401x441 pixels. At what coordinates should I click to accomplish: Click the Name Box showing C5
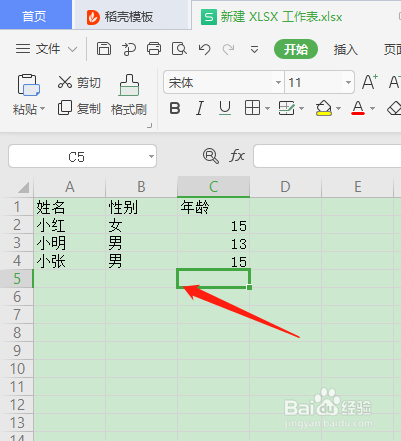click(77, 156)
